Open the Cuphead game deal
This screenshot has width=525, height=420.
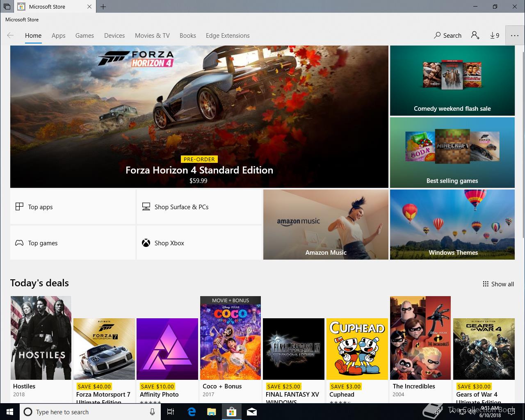pyautogui.click(x=357, y=361)
